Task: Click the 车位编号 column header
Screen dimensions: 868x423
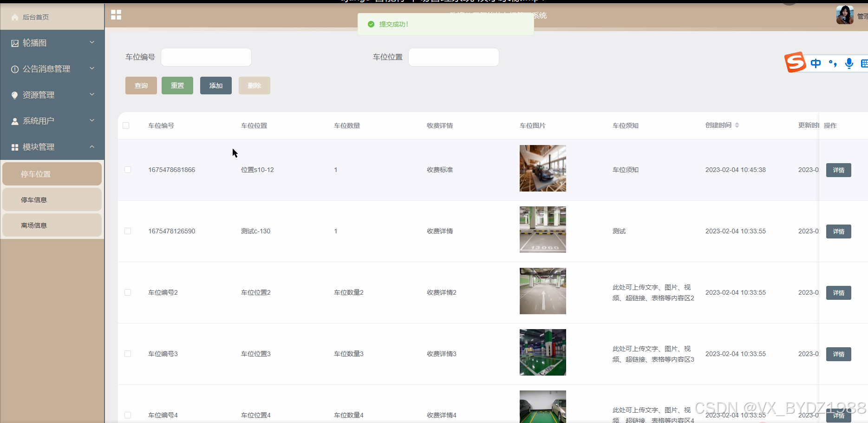Action: click(x=161, y=126)
